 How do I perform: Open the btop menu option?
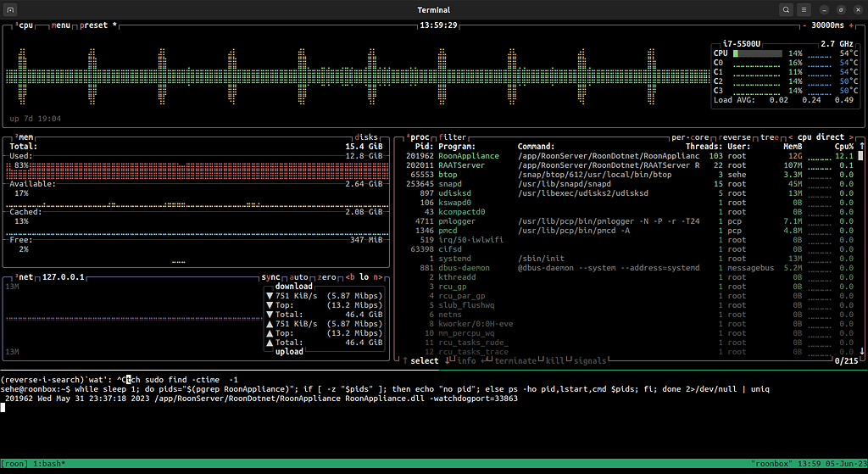(62, 25)
